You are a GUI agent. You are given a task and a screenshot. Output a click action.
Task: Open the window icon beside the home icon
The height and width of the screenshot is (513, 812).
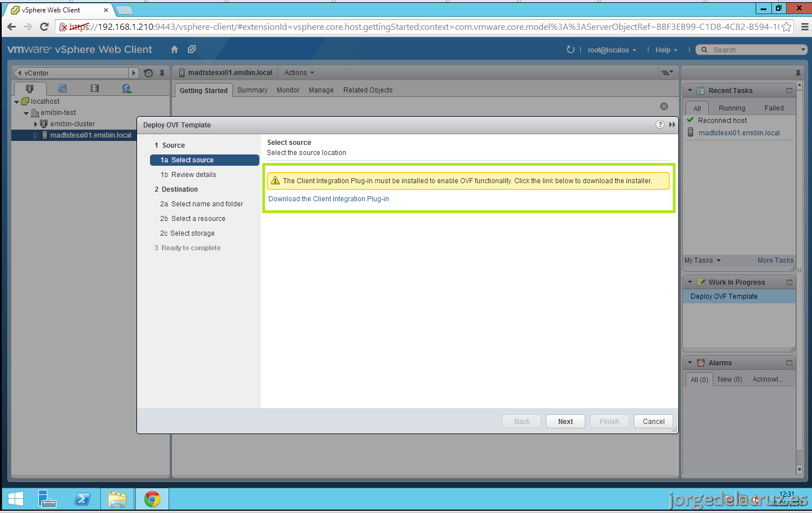(192, 50)
